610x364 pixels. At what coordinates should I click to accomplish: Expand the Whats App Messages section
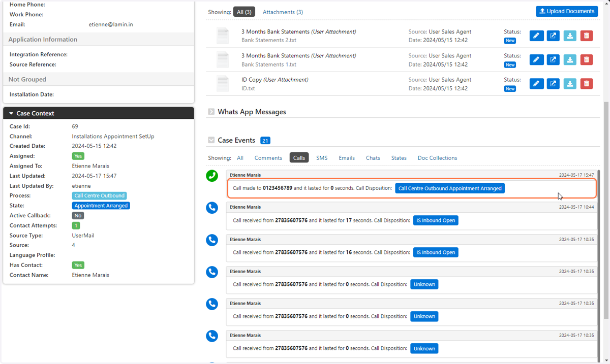click(211, 112)
